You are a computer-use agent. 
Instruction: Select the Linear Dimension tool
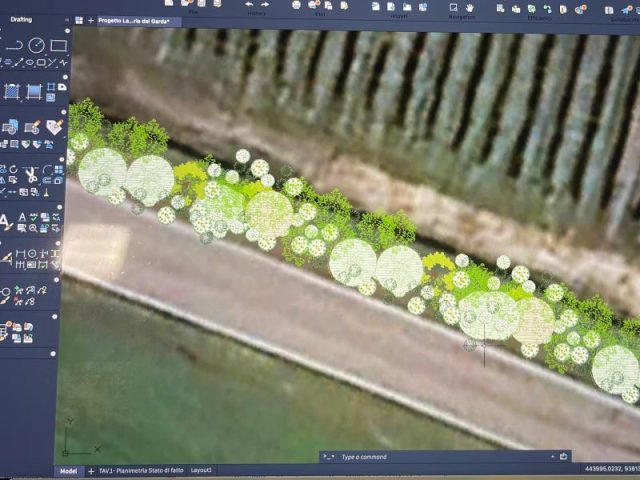pyautogui.click(x=20, y=254)
